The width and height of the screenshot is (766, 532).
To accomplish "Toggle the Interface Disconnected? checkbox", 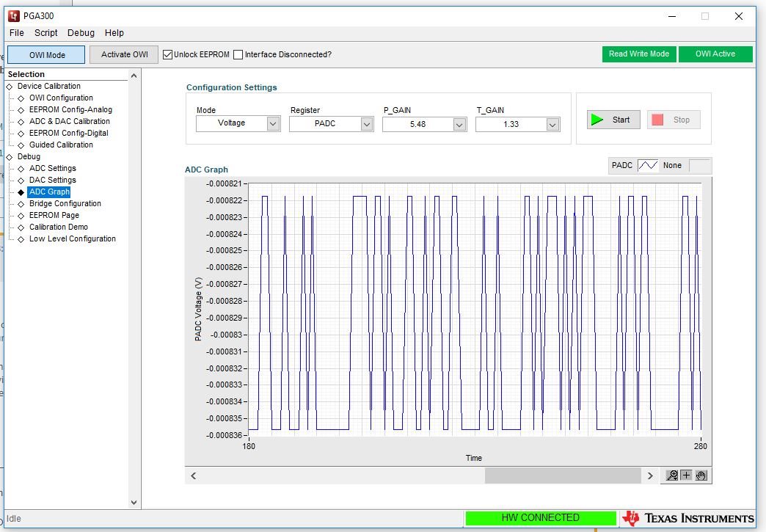I will tap(238, 54).
